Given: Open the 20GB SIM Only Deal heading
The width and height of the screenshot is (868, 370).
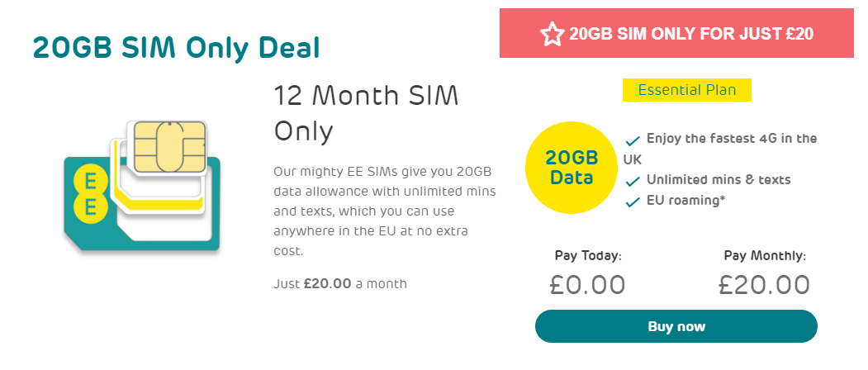Looking at the screenshot, I should point(177,48).
